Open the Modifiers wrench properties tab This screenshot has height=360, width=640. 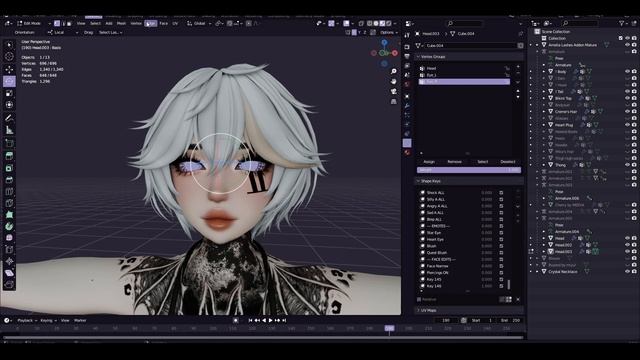pos(407,105)
